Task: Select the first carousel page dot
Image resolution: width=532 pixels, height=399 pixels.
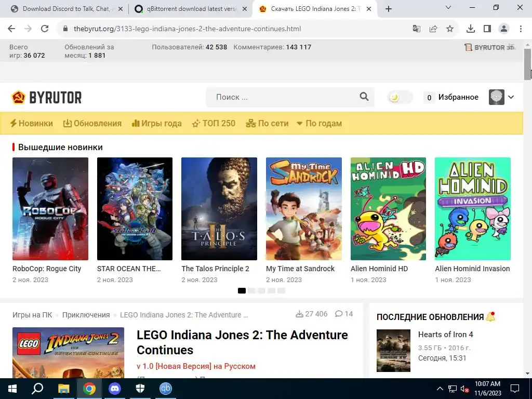Action: [x=242, y=291]
